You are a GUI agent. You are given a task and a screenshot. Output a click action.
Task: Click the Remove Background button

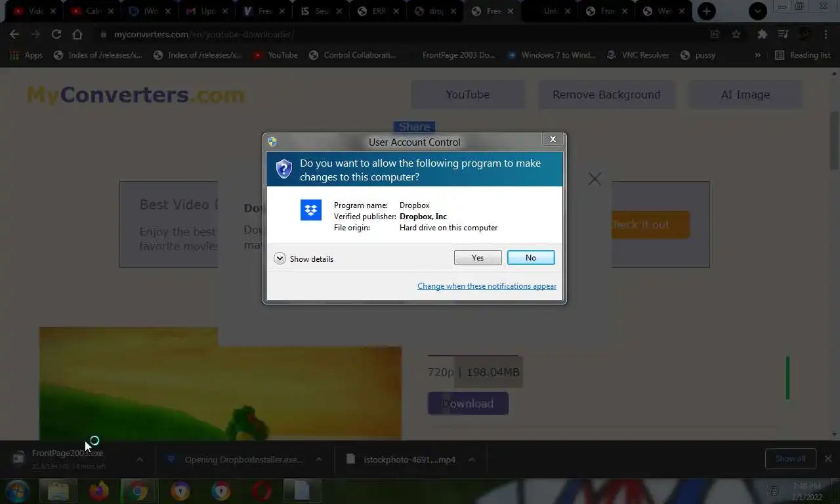coord(606,94)
